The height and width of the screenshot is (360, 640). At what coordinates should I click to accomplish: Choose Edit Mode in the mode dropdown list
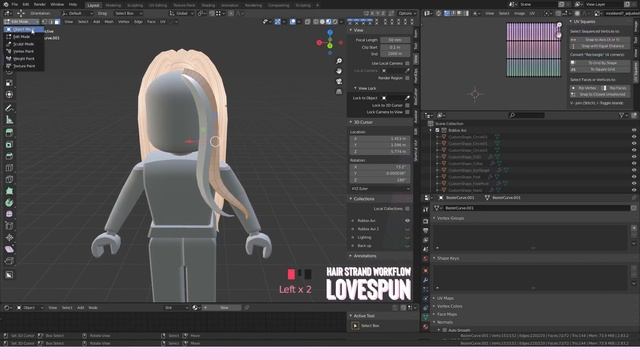point(23,37)
